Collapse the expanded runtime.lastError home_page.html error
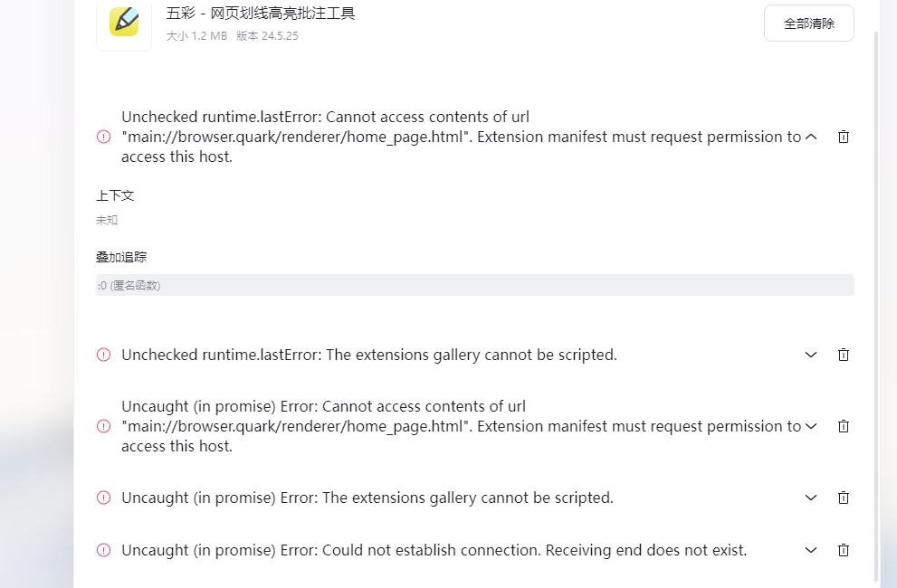This screenshot has height=588, width=897. coord(811,137)
